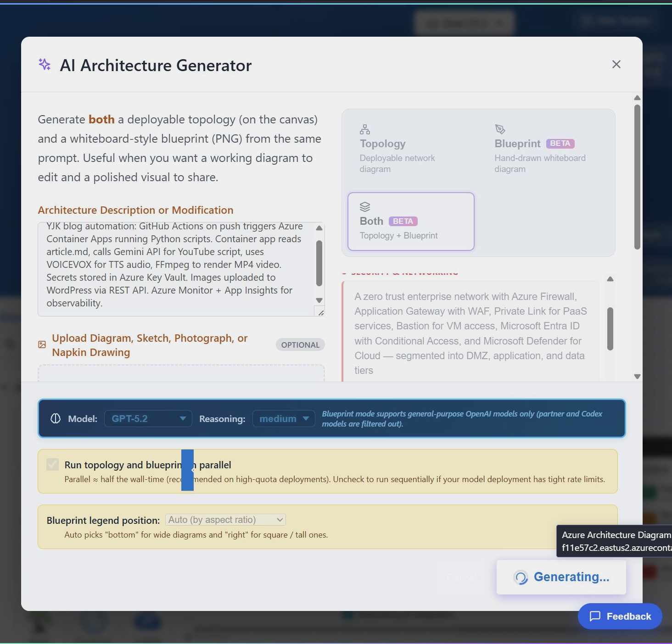Open the Model dropdown showing GPT-5.2
Screen dimensions: 672x644
point(148,418)
